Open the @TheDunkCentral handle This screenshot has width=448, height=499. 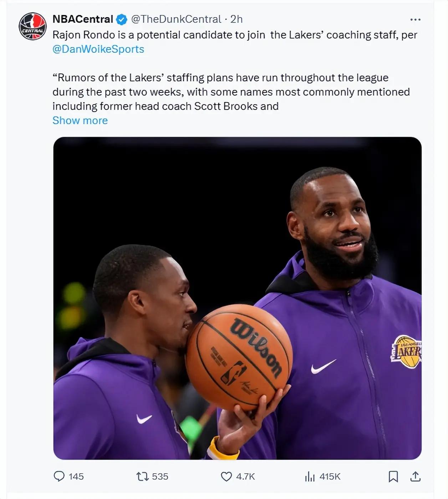pos(176,19)
